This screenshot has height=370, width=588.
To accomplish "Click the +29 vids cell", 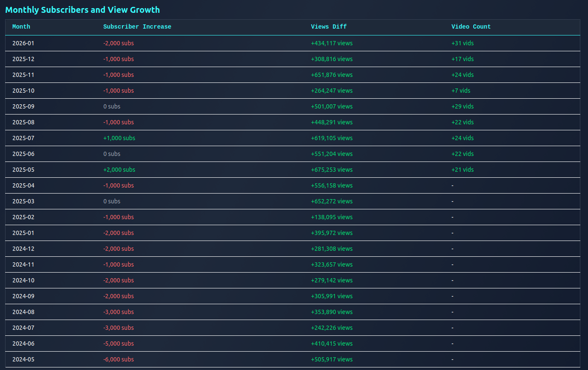I will (x=463, y=106).
